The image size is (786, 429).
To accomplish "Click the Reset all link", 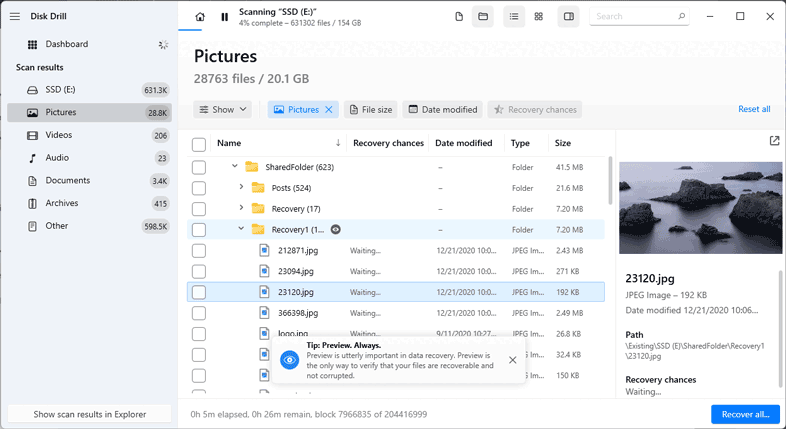I will (x=754, y=109).
